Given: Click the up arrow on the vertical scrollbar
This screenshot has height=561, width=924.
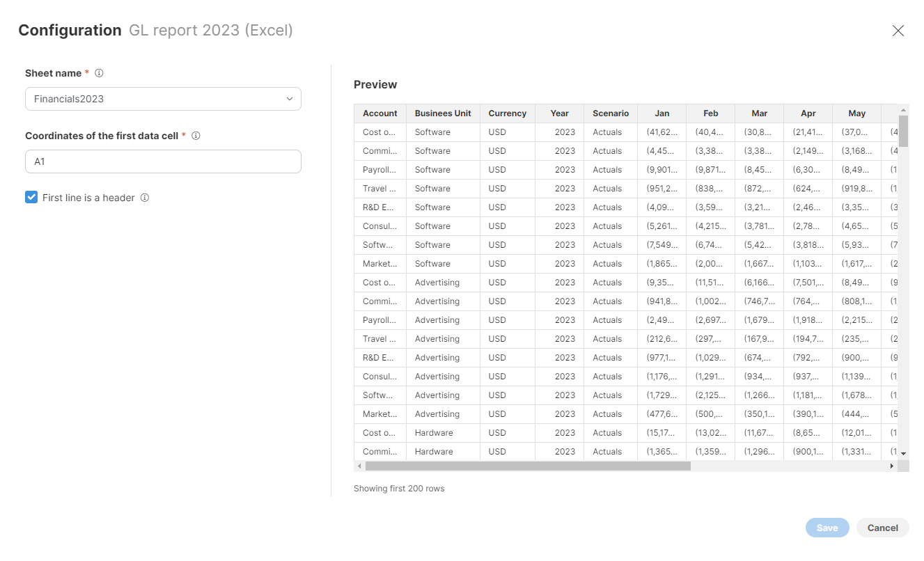Looking at the screenshot, I should pos(904,111).
